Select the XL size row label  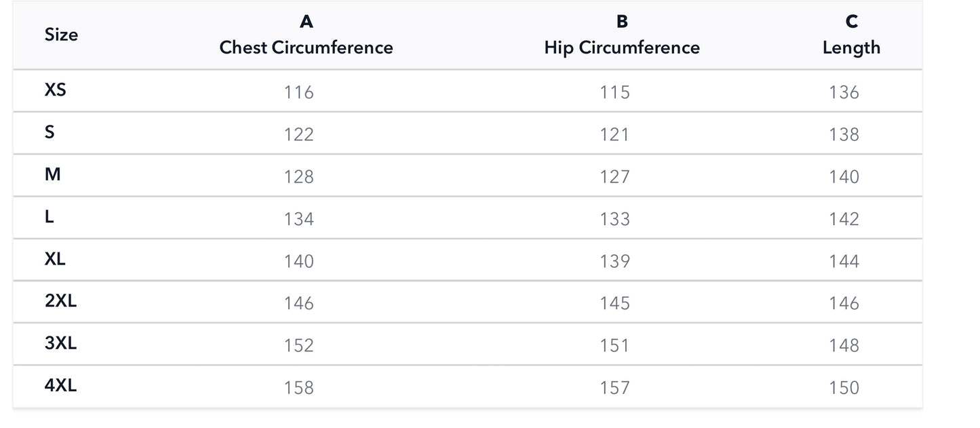(x=55, y=259)
